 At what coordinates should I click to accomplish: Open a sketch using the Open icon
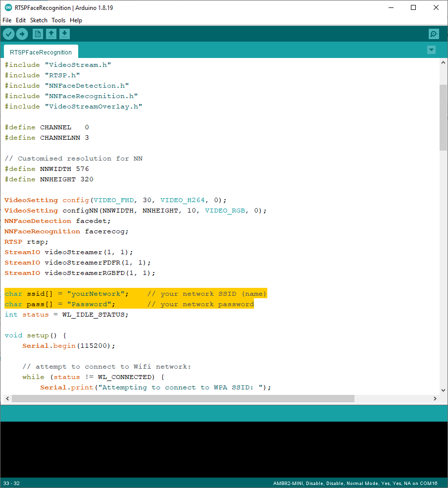[x=51, y=34]
